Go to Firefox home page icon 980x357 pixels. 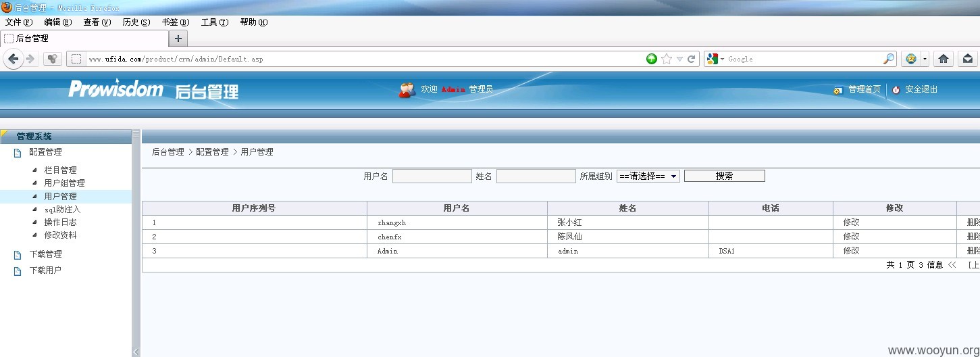click(x=944, y=59)
